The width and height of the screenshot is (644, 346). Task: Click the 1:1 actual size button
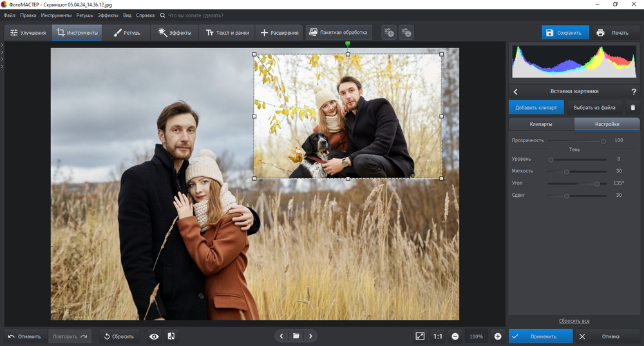point(438,336)
